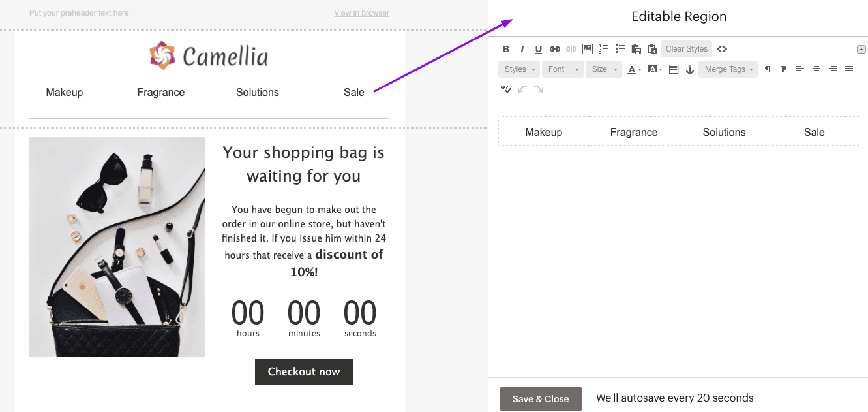This screenshot has width=868, height=412.
Task: Insert an anchor using the anchor icon
Action: (x=689, y=69)
